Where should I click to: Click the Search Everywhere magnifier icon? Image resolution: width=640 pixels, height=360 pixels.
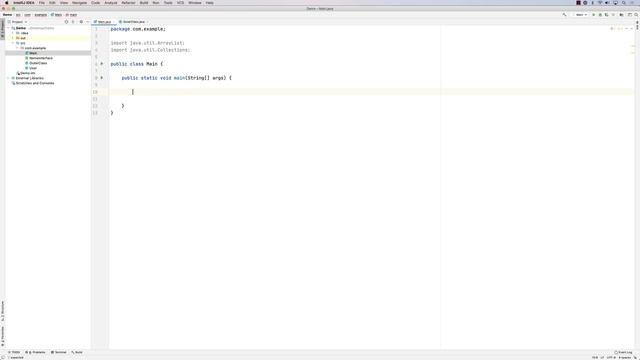[x=636, y=15]
